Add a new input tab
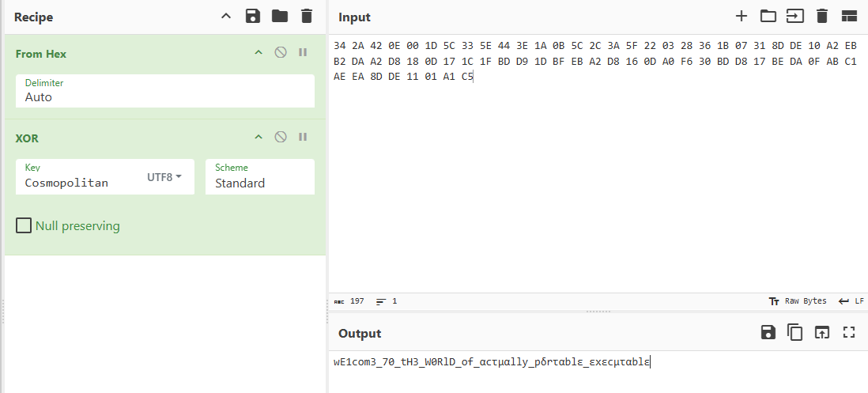868x393 pixels. (x=742, y=16)
